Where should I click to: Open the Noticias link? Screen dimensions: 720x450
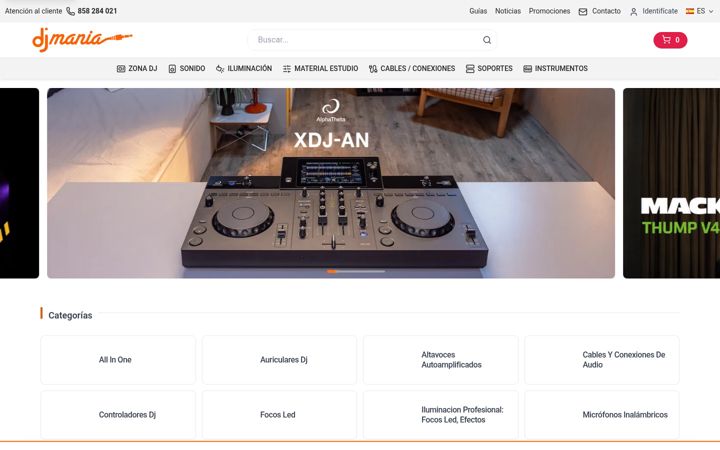pos(508,11)
